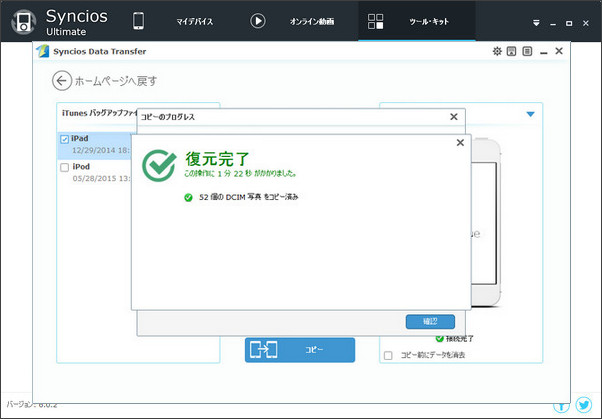The width and height of the screenshot is (602, 419).
Task: Enable コピー前にデータを消去 checkbox
Action: click(x=388, y=355)
